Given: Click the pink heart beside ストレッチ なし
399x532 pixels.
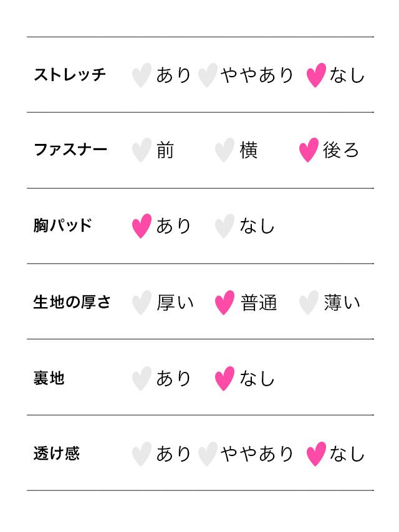Looking at the screenshot, I should coord(316,75).
